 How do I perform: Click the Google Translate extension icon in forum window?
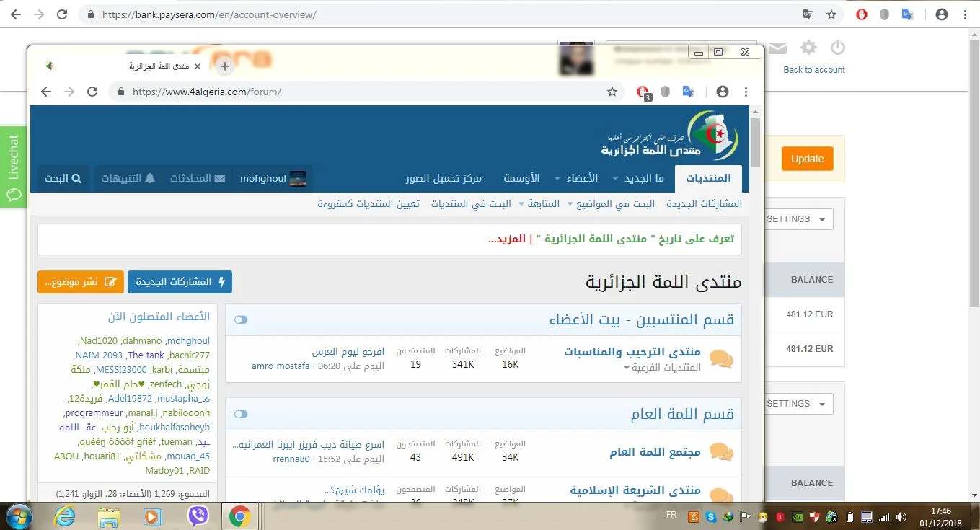689,92
